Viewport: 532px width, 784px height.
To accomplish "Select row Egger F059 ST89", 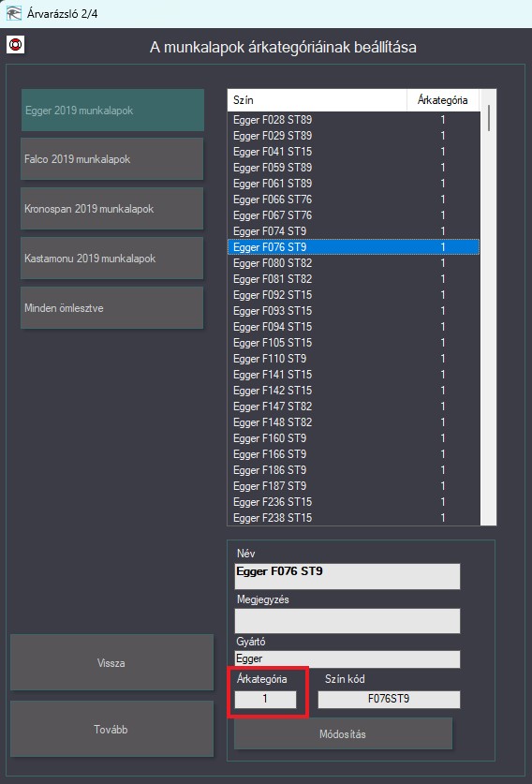I will point(353,168).
